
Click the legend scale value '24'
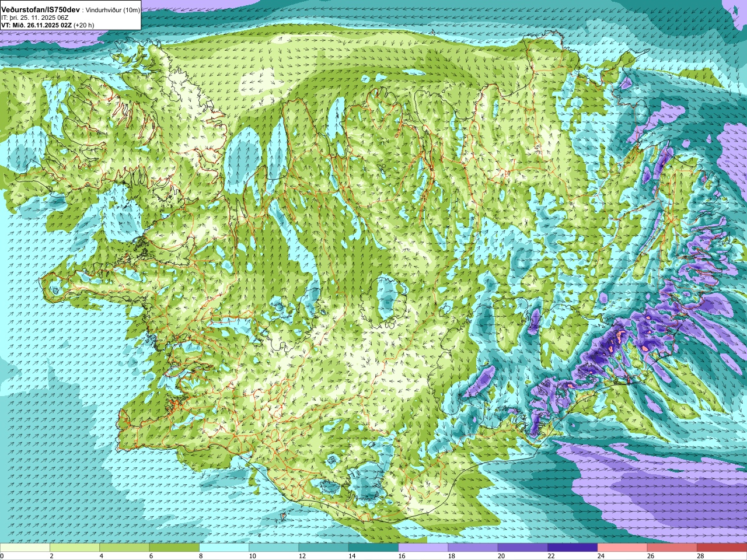(x=601, y=556)
